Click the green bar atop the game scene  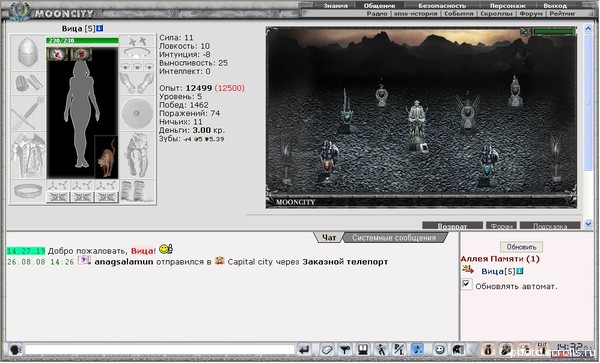(x=554, y=31)
